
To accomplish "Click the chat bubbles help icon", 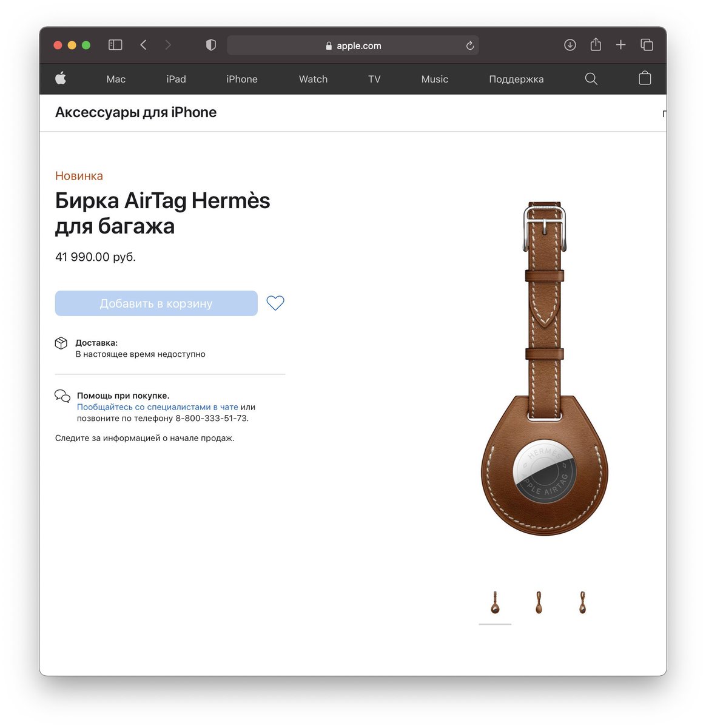I will [x=62, y=396].
